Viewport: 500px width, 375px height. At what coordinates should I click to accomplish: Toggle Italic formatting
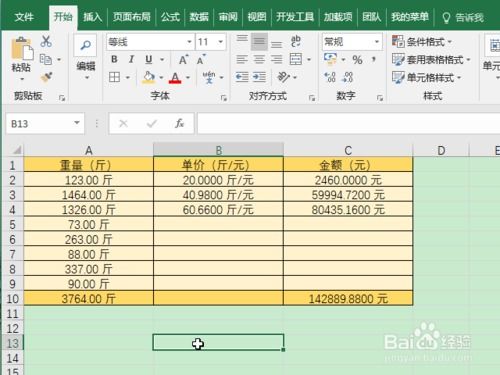[131, 59]
